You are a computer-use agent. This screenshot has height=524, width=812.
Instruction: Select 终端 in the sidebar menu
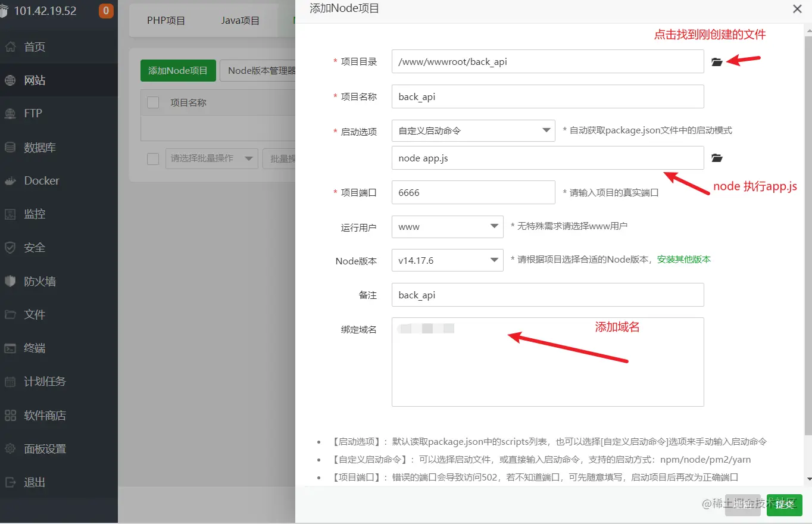coord(35,348)
